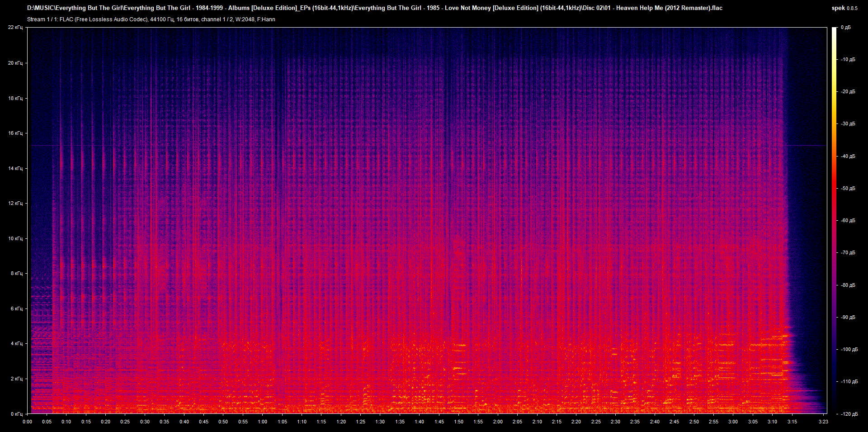Click the '-50 дБ' level label

click(848, 188)
